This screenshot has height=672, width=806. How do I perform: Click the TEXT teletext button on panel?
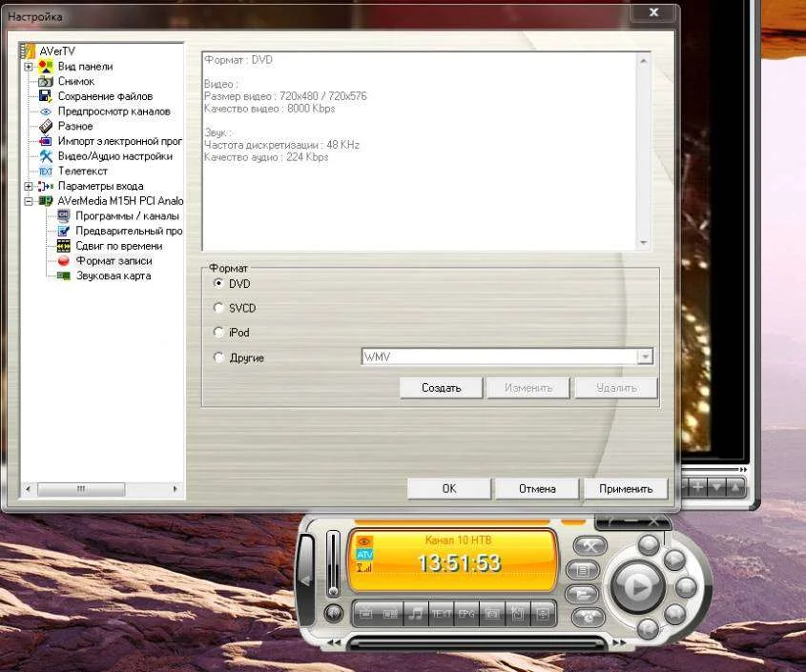coord(441,613)
